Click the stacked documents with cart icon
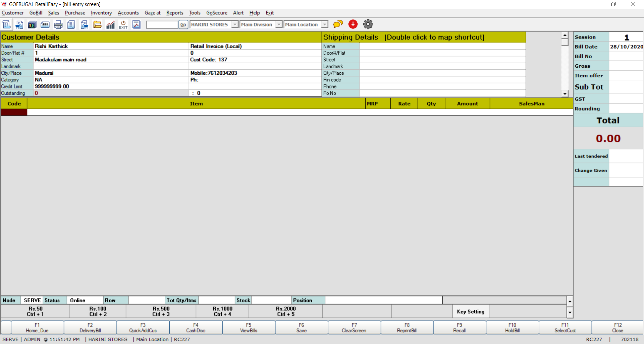 (x=84, y=24)
